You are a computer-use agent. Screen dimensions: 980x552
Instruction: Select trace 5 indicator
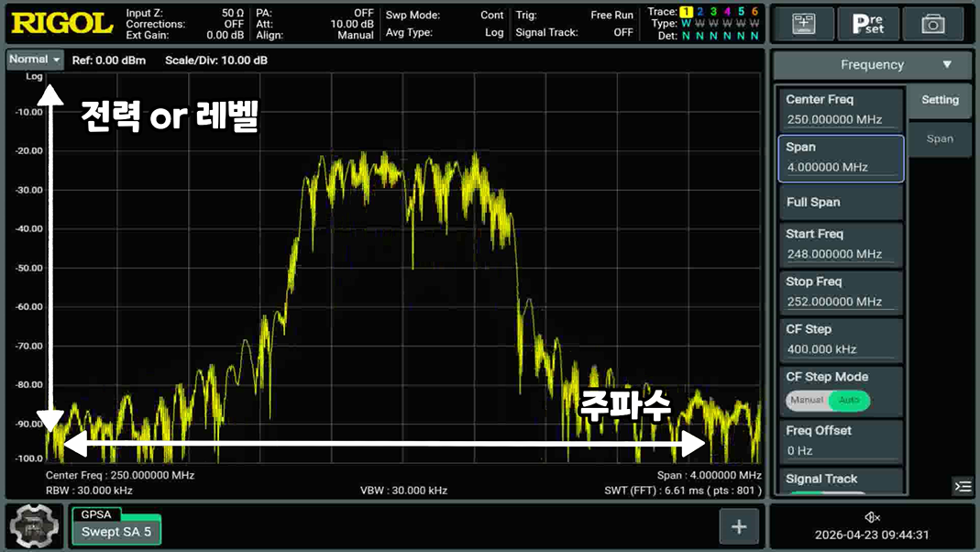click(741, 11)
